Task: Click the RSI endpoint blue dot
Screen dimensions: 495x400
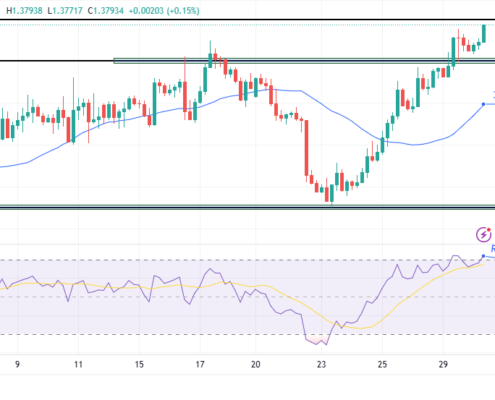Action: coord(483,256)
